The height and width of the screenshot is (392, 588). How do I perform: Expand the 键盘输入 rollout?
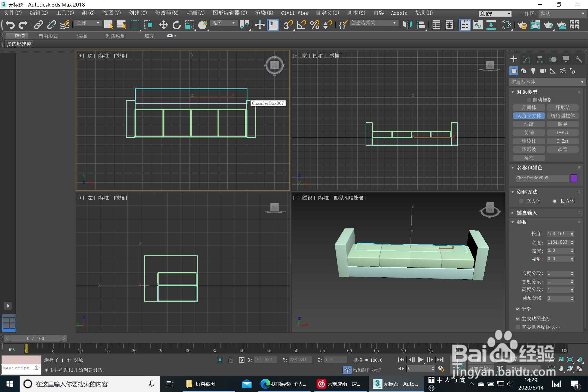tap(527, 213)
